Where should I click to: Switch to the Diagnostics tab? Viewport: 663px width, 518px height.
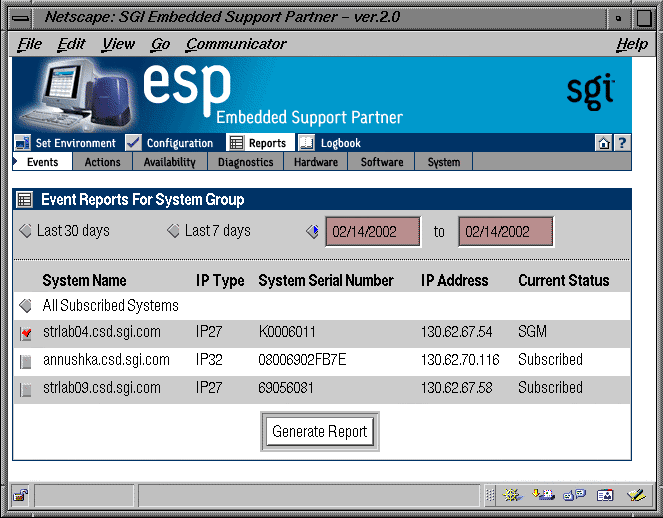(245, 162)
